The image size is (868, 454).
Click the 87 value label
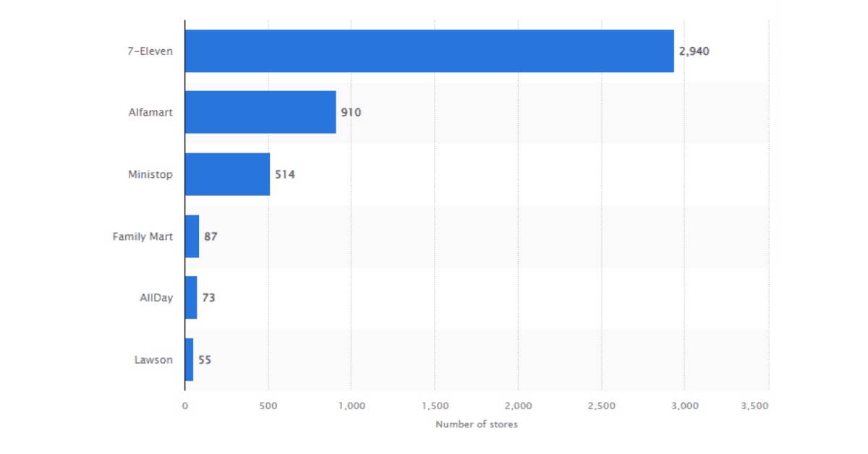(x=210, y=236)
